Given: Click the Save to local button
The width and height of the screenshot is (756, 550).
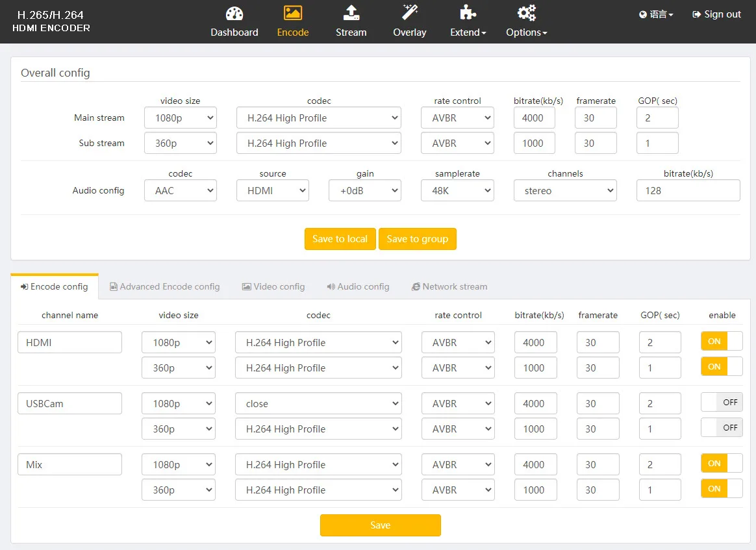Looking at the screenshot, I should 340,239.
